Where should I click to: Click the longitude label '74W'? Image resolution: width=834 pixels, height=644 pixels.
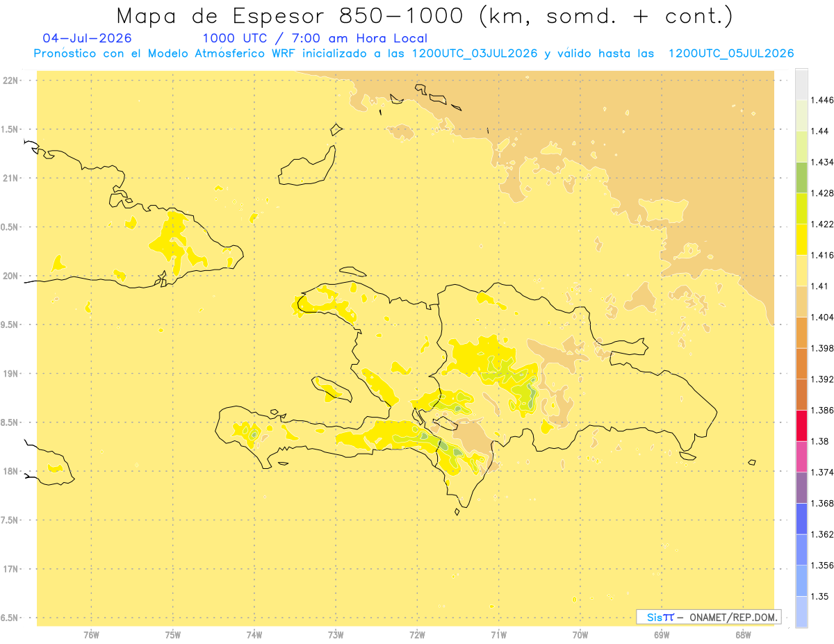pos(254,635)
